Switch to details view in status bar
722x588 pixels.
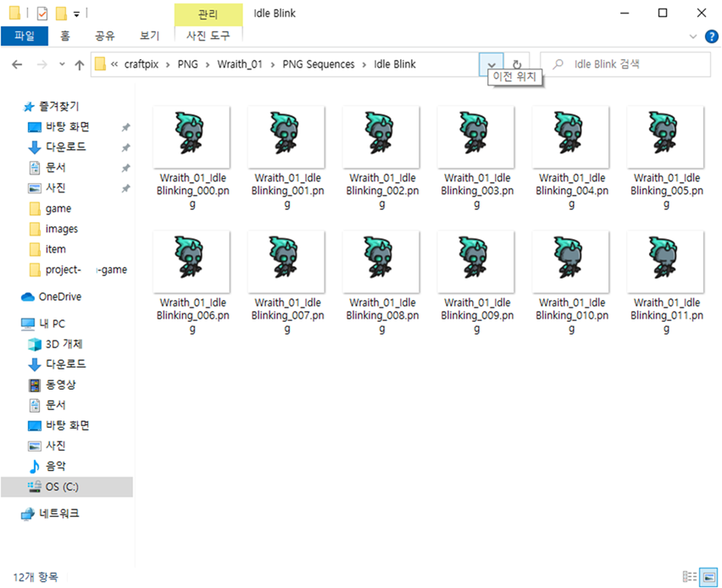(689, 576)
